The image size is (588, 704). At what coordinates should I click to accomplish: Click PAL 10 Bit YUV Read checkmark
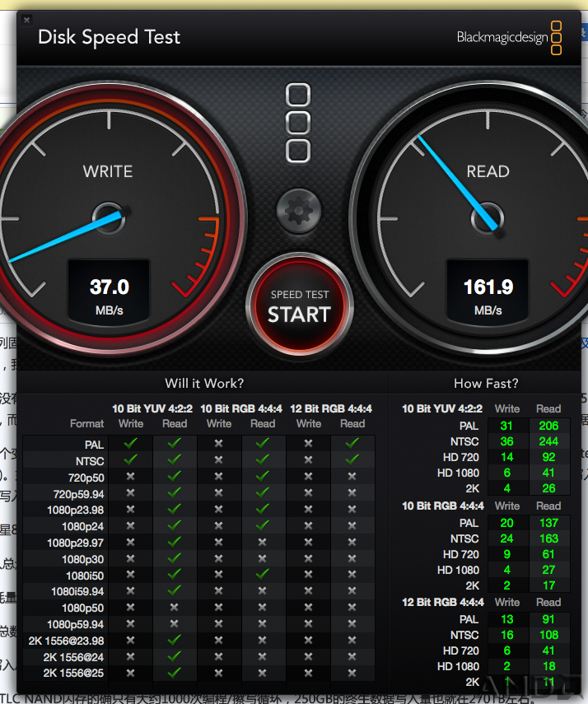coord(175,444)
